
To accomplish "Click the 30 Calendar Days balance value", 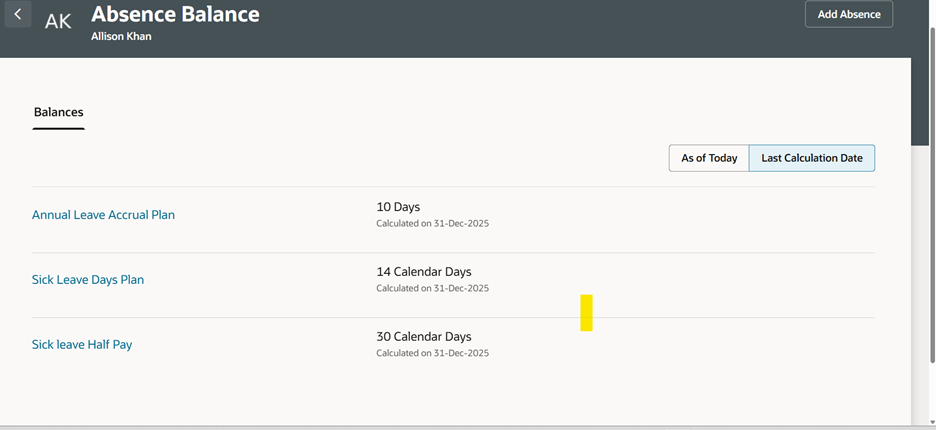I will [423, 337].
